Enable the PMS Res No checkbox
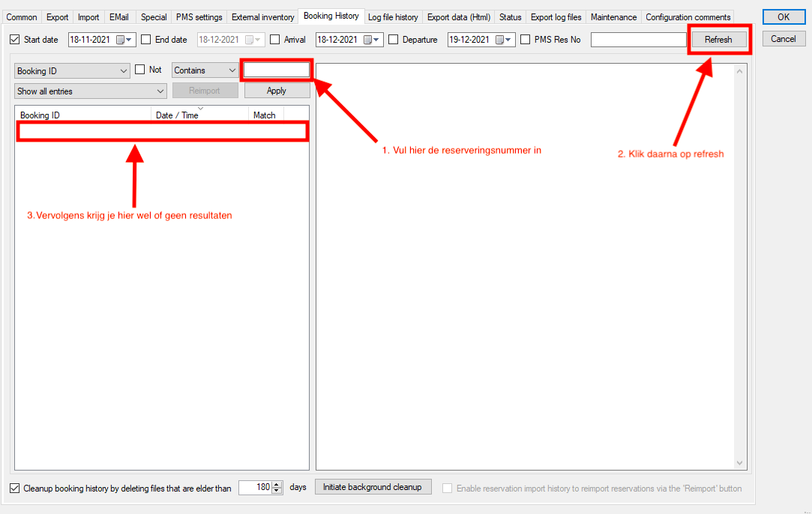 pos(525,40)
